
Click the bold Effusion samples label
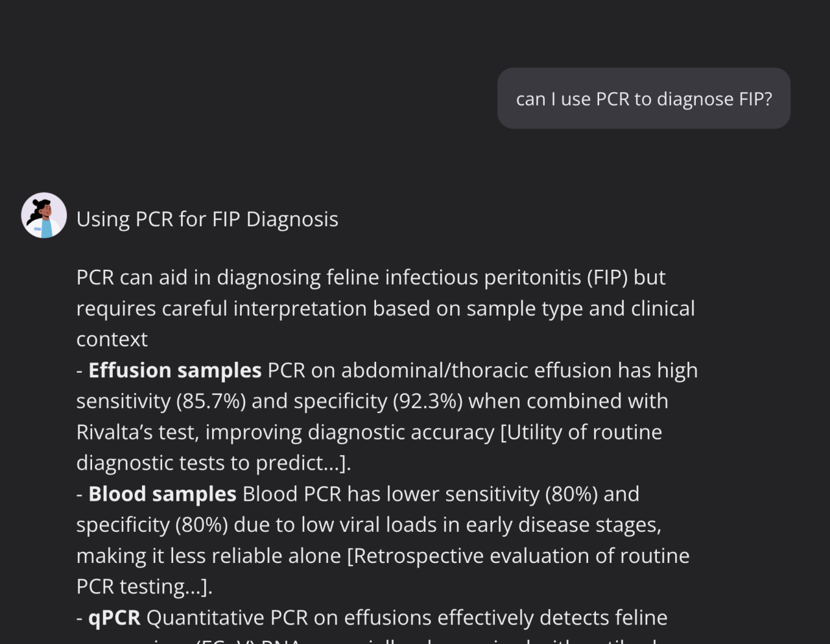tap(175, 370)
